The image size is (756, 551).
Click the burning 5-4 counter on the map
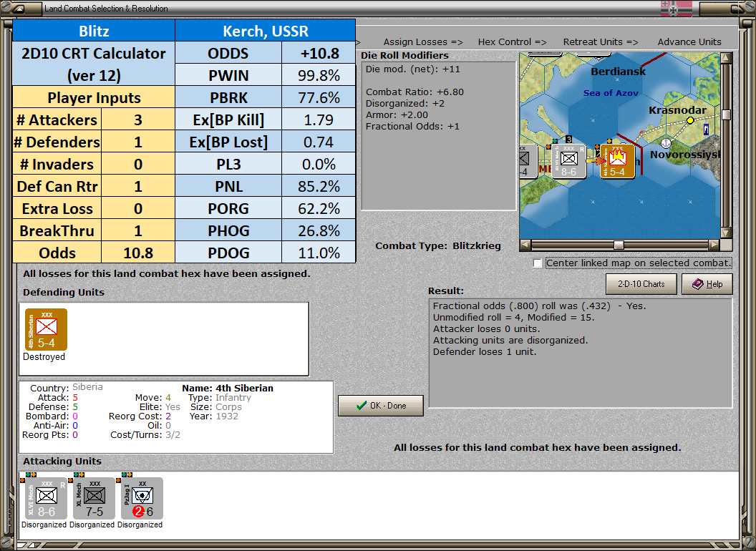[617, 161]
